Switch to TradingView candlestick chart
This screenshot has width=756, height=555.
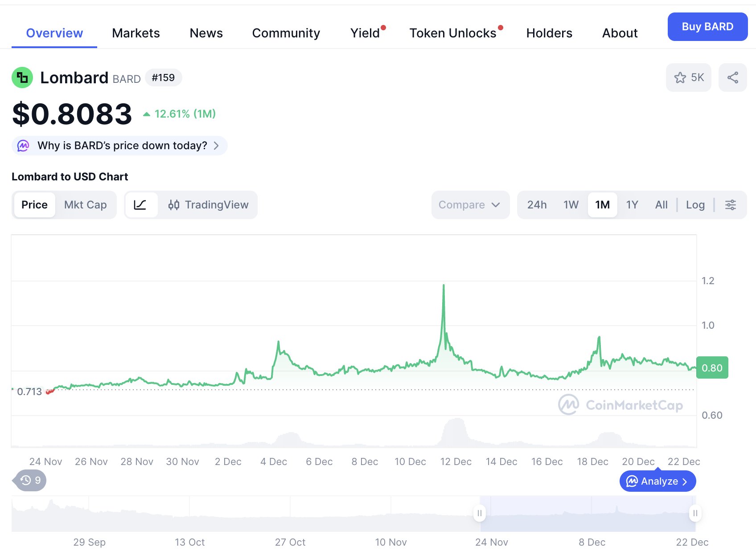[x=208, y=205]
